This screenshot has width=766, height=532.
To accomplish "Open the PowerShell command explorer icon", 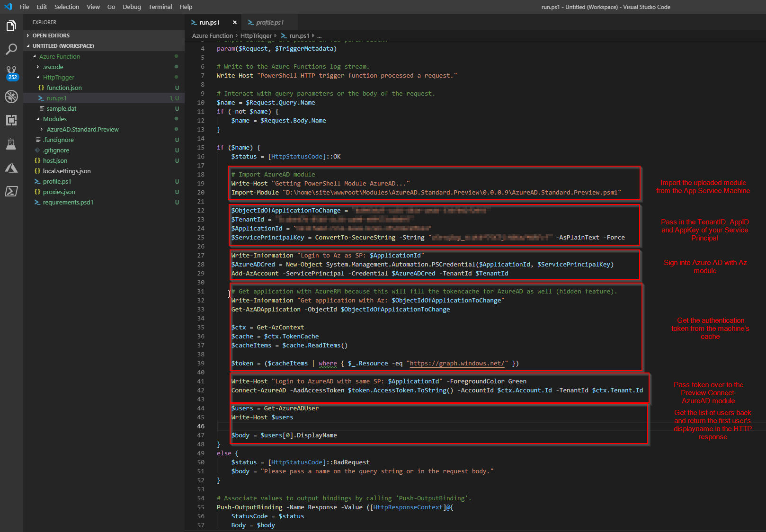I will click(11, 191).
